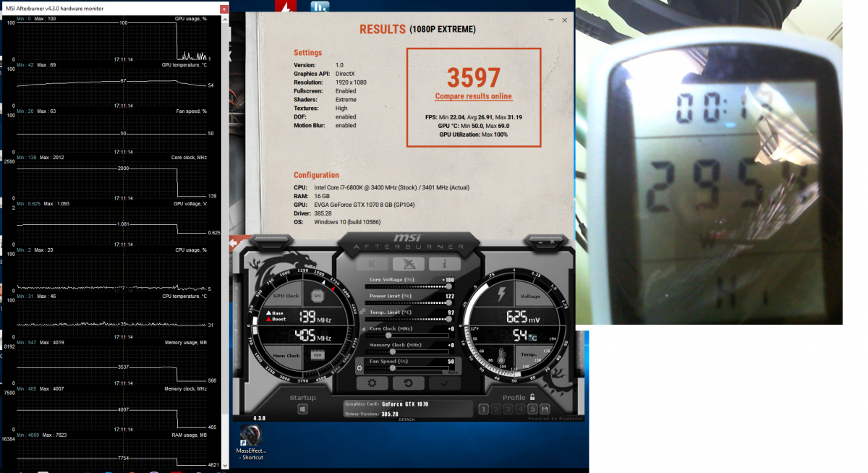Click the 54 °C temperature readout

(x=524, y=335)
